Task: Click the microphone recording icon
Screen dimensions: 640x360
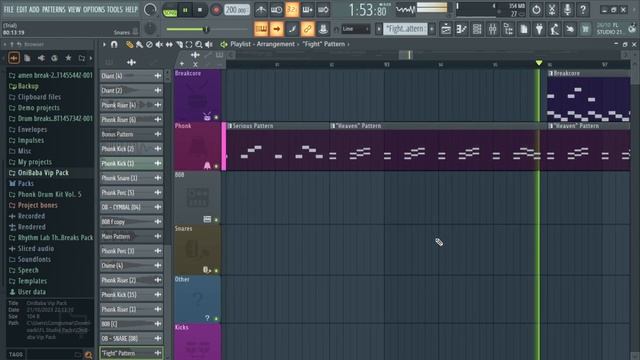Action: tap(567, 9)
